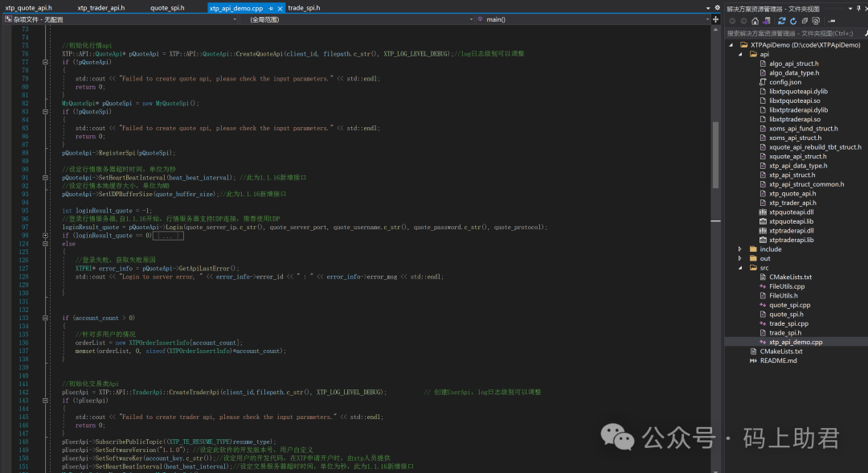Select xtp_api_demo.cpp in the file tree
868x473 pixels.
[x=796, y=343]
